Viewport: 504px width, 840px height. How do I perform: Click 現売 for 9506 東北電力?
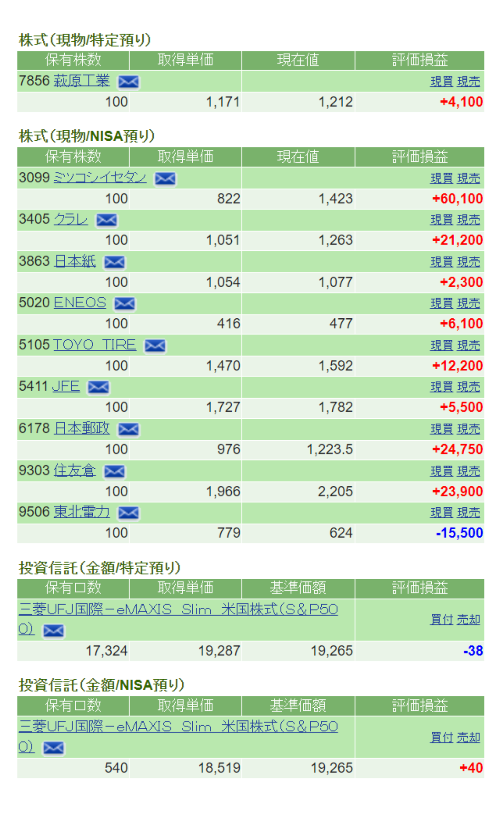click(x=468, y=513)
